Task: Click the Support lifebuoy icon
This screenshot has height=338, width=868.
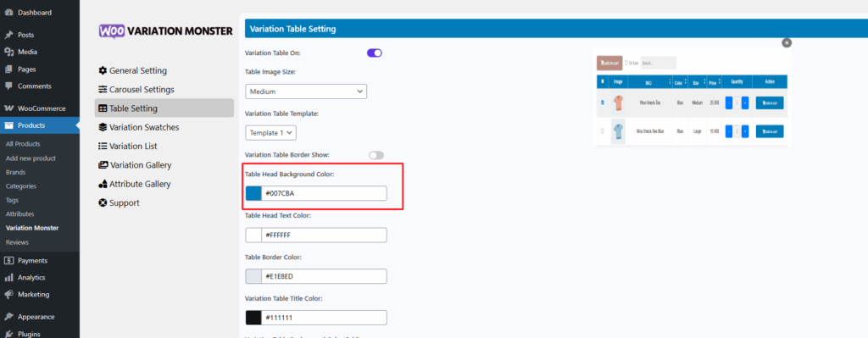Action: click(103, 202)
